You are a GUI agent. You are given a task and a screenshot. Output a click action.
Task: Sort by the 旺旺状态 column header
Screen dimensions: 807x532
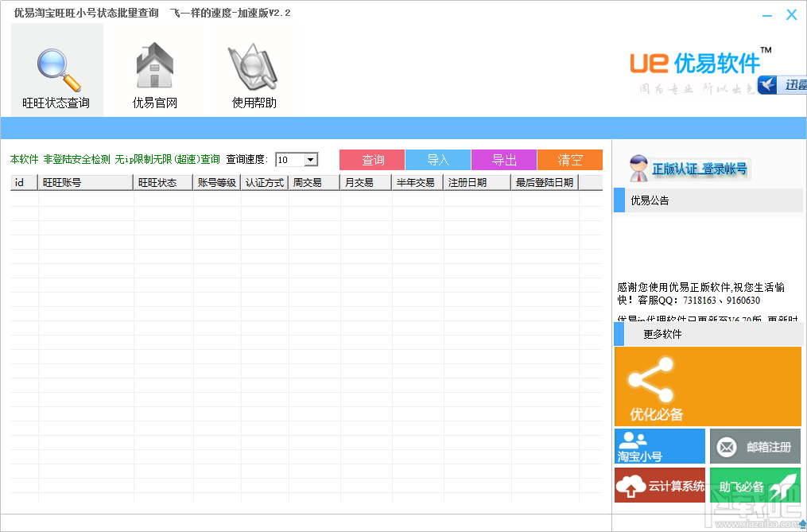[x=164, y=182]
